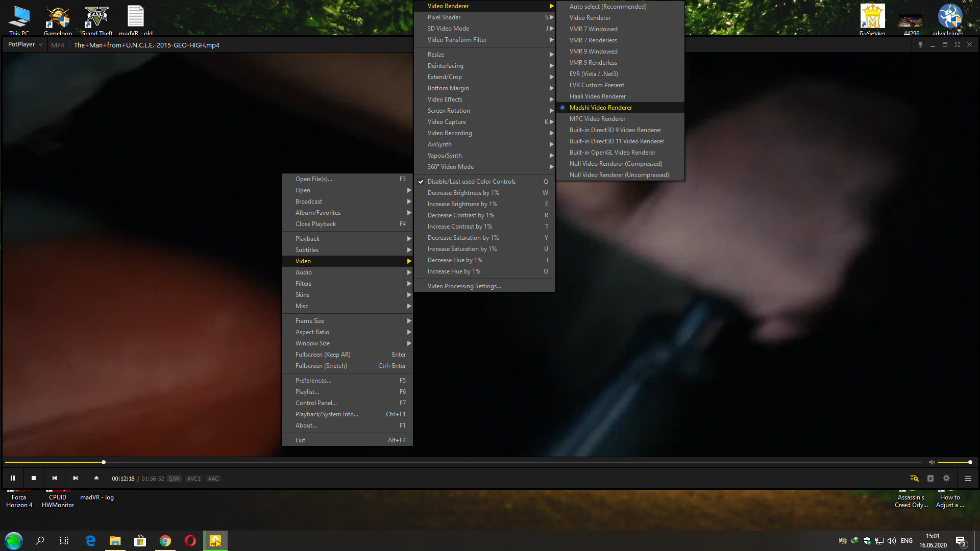
Task: Click the stop playback button
Action: tap(34, 479)
